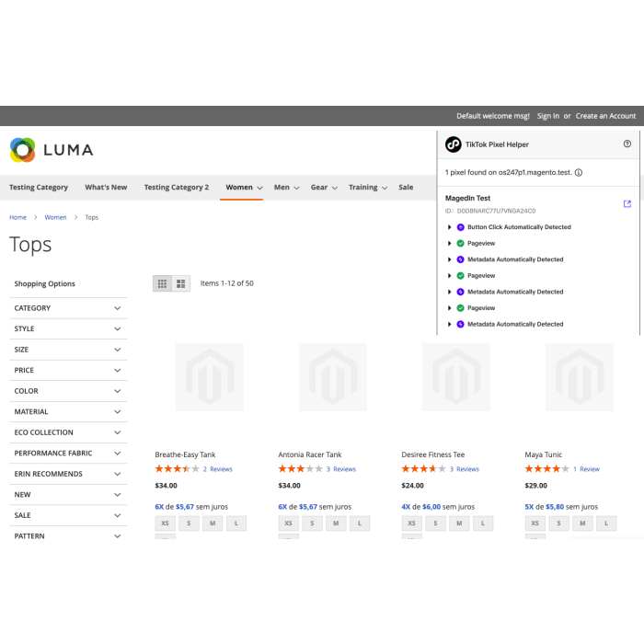Expand the last Metadata Automatically Detected event

(x=449, y=324)
